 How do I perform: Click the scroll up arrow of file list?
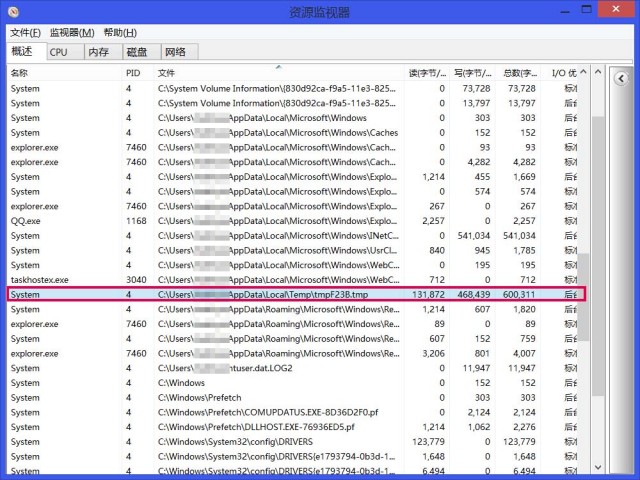click(x=597, y=73)
